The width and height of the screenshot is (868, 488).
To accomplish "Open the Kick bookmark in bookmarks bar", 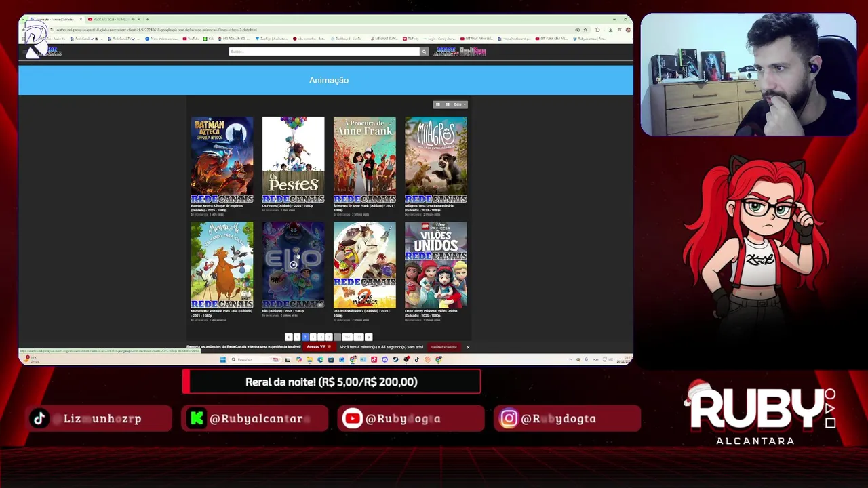I will pos(208,39).
